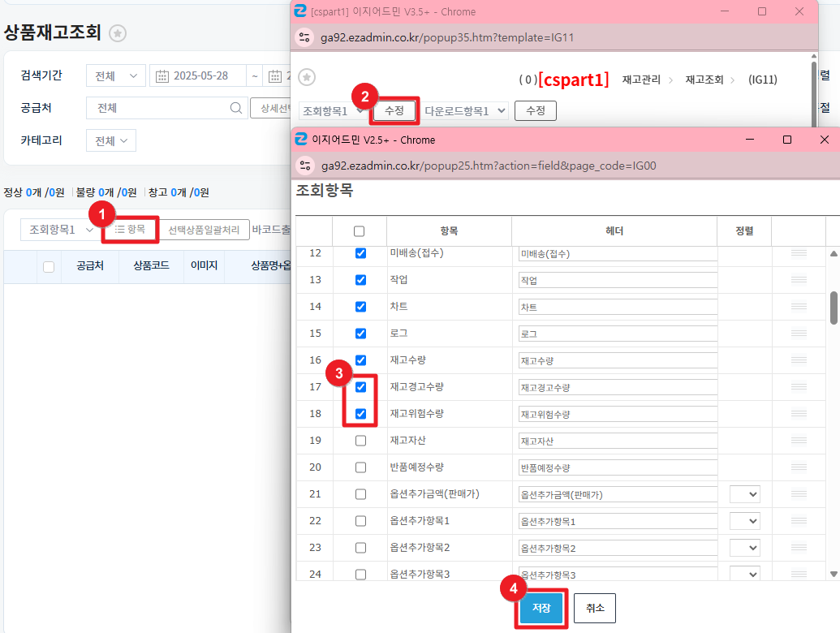Image resolution: width=840 pixels, height=633 pixels.
Task: Open the 검색기간 전체 dropdown
Action: click(115, 76)
